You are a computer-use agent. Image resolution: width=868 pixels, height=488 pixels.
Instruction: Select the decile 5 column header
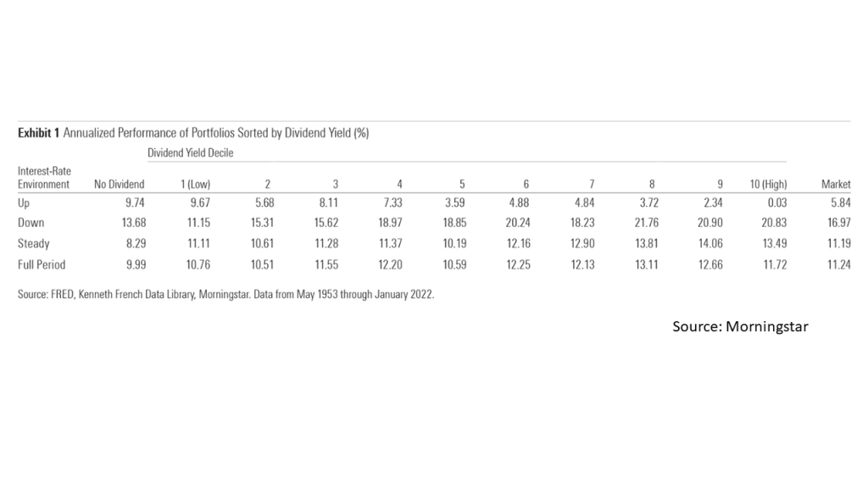tap(462, 184)
